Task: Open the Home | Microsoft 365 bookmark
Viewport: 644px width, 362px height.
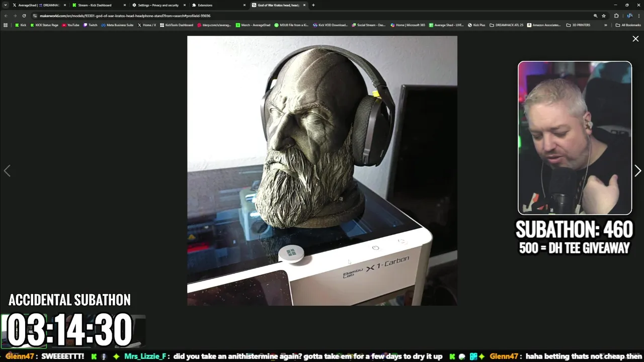Action: pos(408,25)
